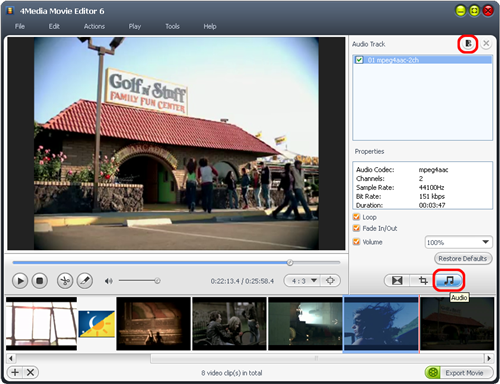The height and width of the screenshot is (384, 500).
Task: Maximize the window with green button
Action: pos(474,11)
